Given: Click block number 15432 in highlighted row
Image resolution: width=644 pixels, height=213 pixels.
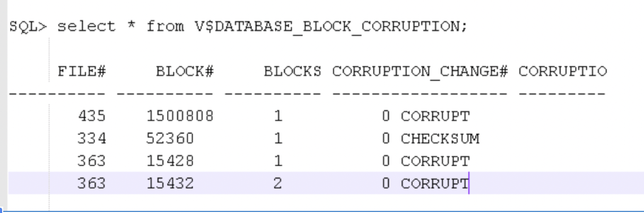Looking at the screenshot, I should 170,184.
